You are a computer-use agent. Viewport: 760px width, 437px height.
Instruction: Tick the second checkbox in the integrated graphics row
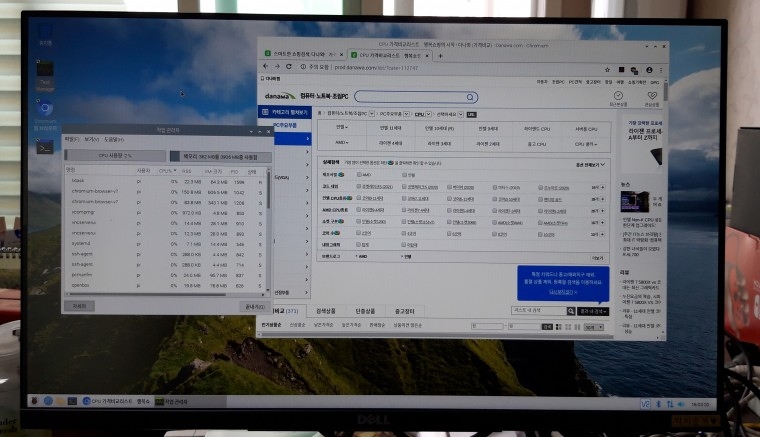(x=404, y=245)
